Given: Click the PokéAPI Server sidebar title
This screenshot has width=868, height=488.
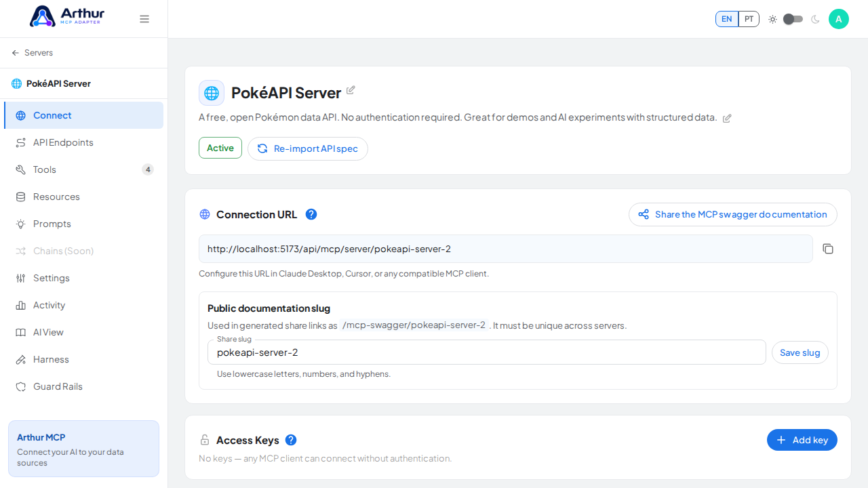Looking at the screenshot, I should pos(58,83).
